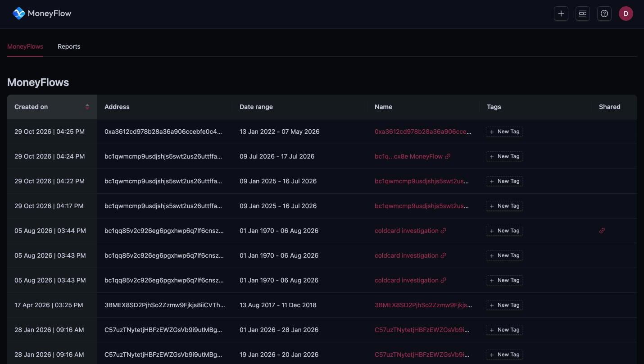Screen dimensions: 644x364
Task: Select the date range 01 Jan 2026 - 28 Jan 2026
Action: [x=279, y=330]
